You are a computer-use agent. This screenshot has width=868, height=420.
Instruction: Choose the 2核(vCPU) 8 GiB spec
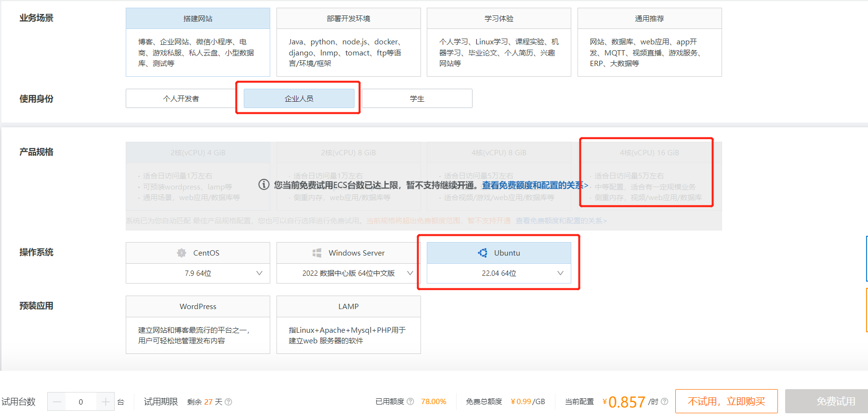point(349,176)
